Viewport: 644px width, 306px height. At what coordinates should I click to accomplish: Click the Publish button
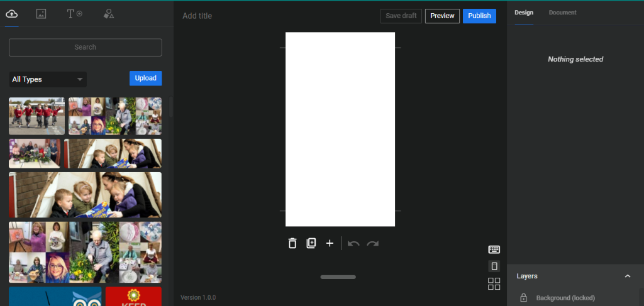pyautogui.click(x=479, y=16)
